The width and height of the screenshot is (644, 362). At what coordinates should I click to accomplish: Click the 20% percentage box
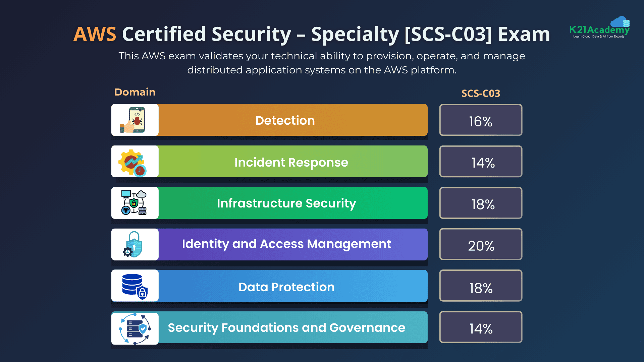[x=481, y=245]
